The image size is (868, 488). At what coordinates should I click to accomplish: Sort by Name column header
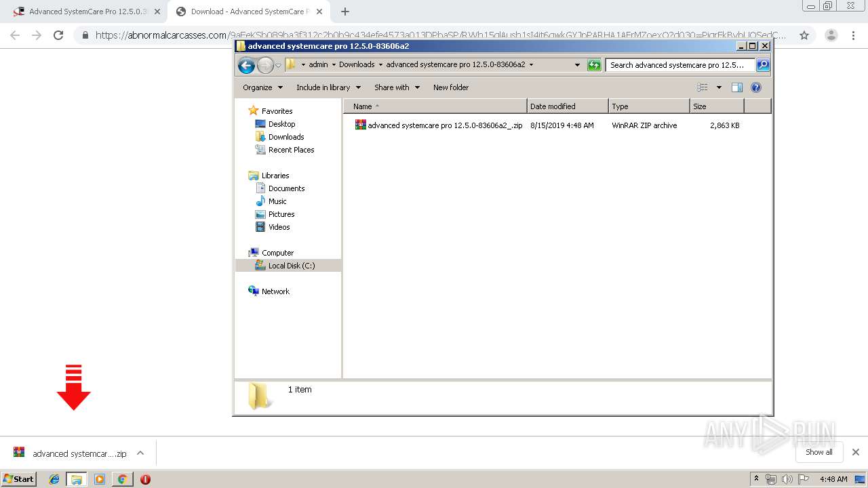[435, 106]
